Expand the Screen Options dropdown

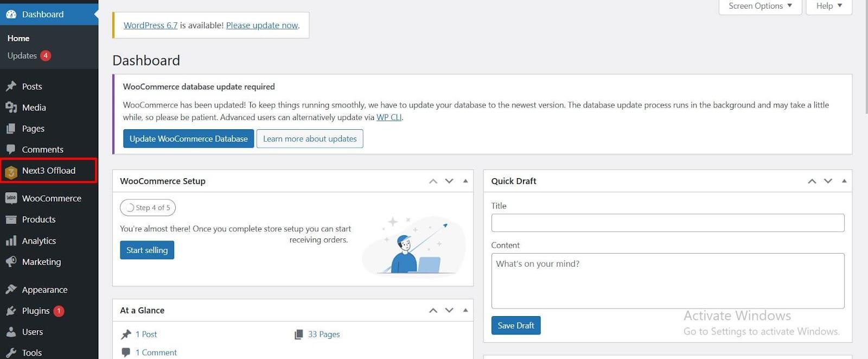[x=760, y=6]
